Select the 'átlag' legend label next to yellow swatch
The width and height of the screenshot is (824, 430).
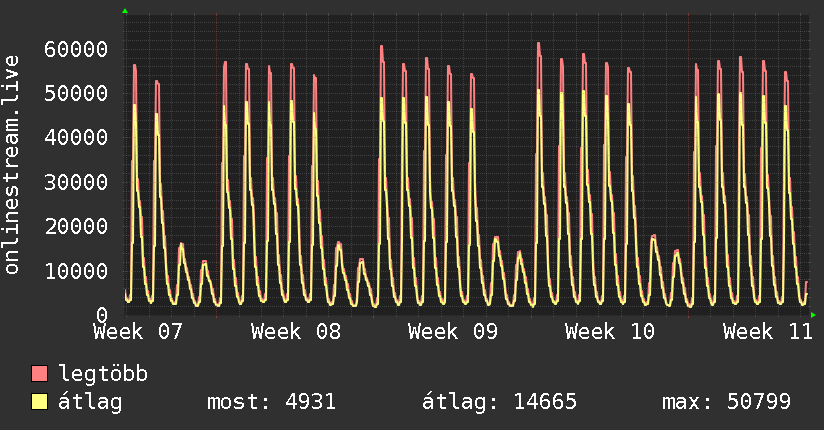click(x=90, y=402)
